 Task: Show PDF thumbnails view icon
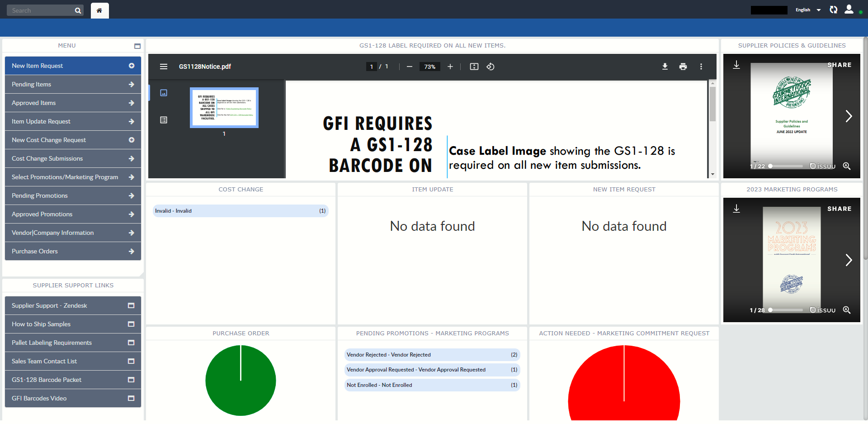(164, 93)
